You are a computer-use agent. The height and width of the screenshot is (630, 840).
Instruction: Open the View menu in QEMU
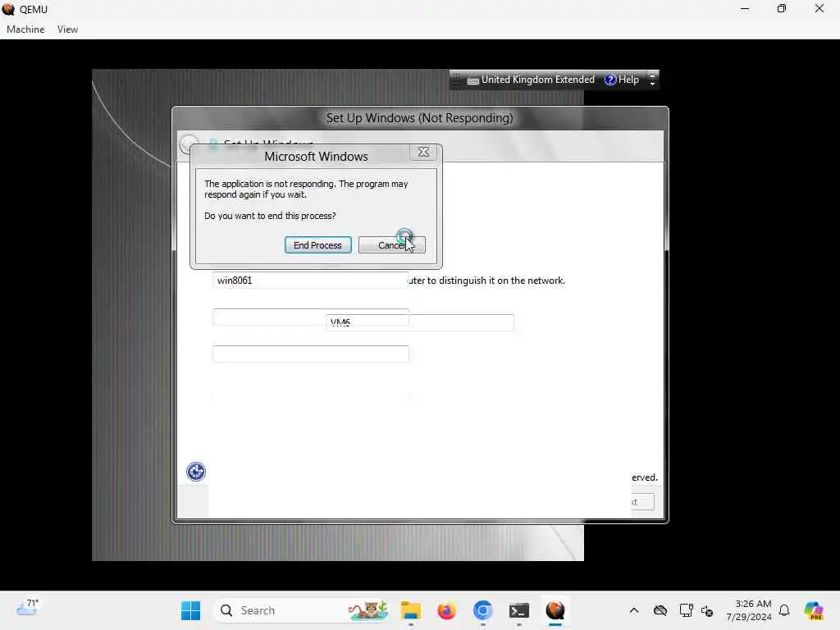pos(67,30)
